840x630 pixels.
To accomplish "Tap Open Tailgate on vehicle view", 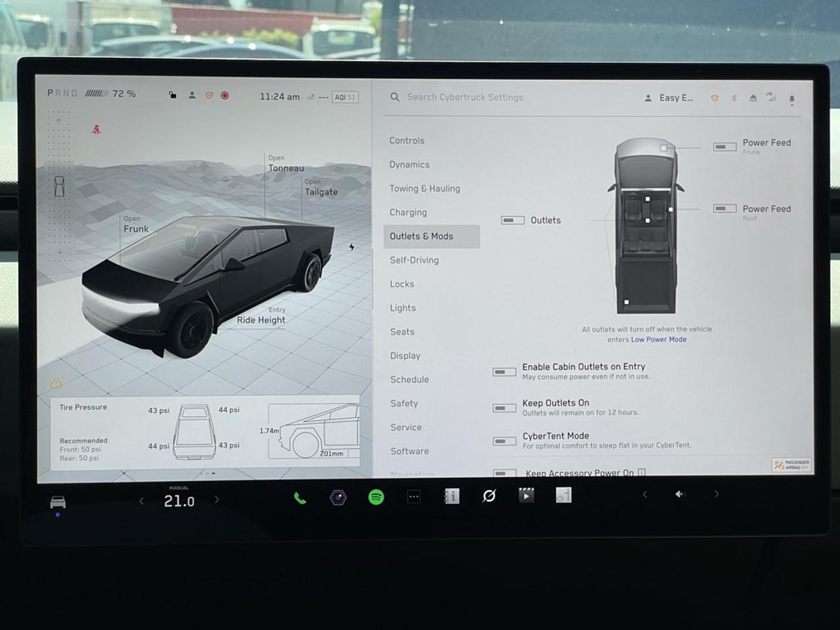I will [x=321, y=188].
